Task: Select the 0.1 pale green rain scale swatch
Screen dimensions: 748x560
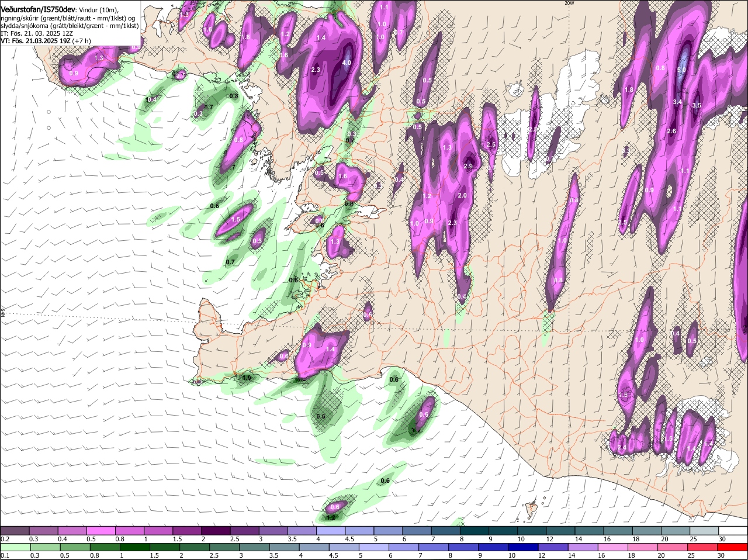Action: pos(15,547)
